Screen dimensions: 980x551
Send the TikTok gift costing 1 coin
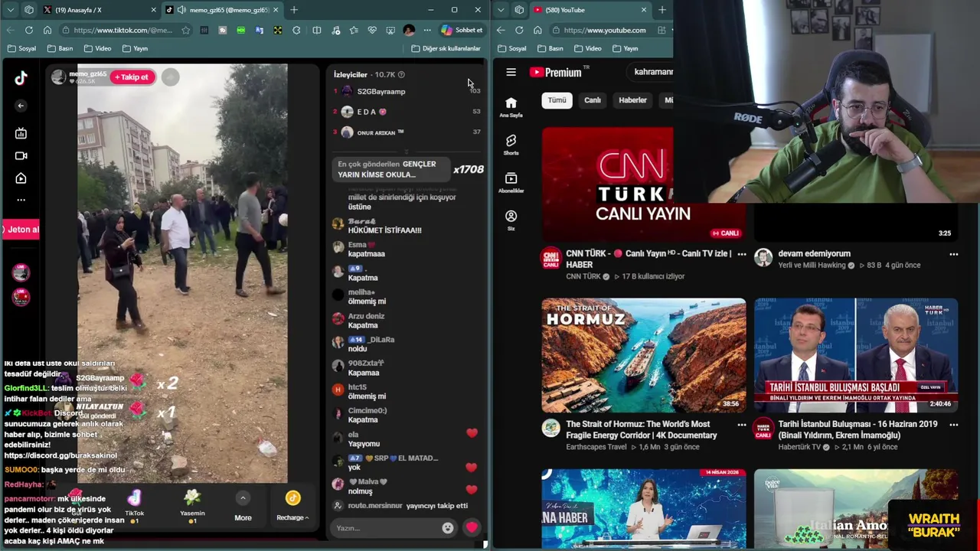134,507
